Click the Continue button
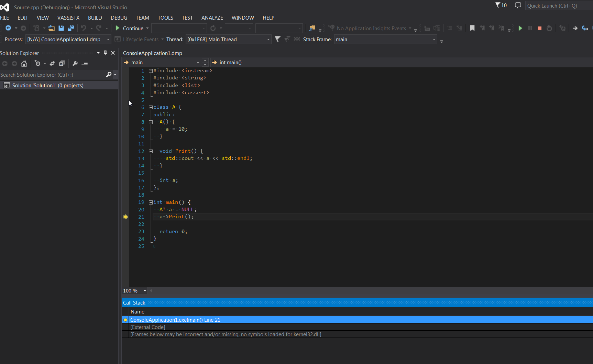 pyautogui.click(x=129, y=28)
